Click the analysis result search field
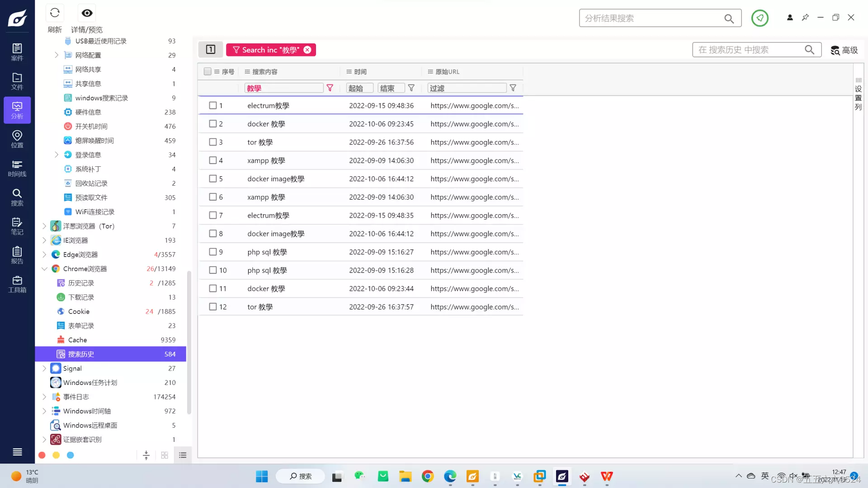The image size is (868, 488). click(651, 18)
